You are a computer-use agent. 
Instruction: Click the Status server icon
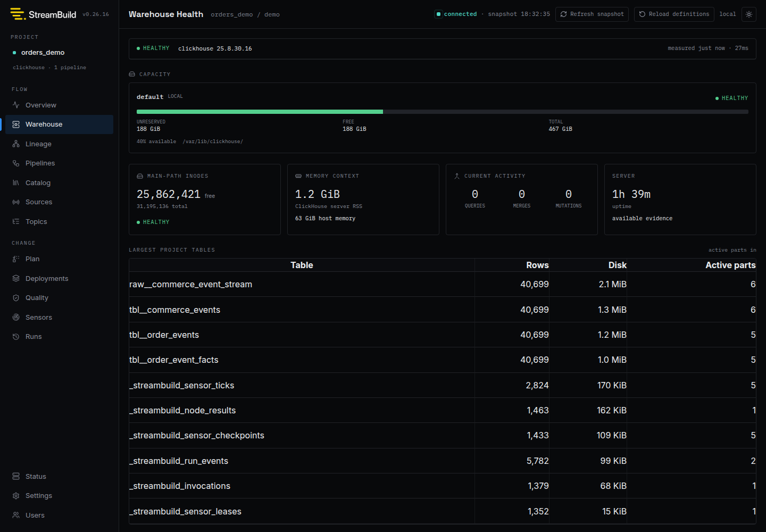pos(16,476)
